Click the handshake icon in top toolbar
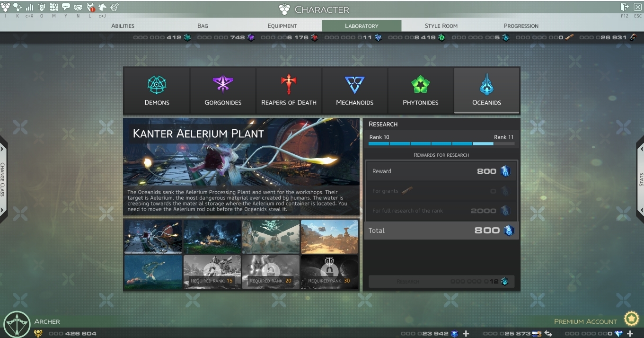 78,7
